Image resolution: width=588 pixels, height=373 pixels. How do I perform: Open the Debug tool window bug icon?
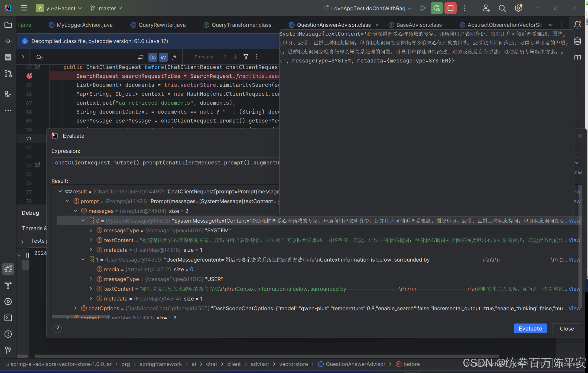point(8,269)
